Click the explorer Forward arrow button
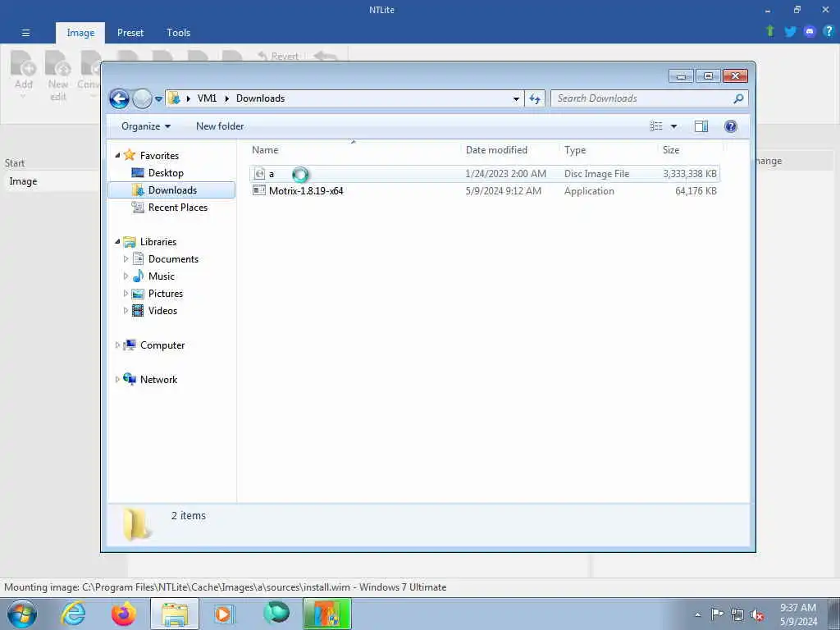840x630 pixels. pyautogui.click(x=142, y=98)
